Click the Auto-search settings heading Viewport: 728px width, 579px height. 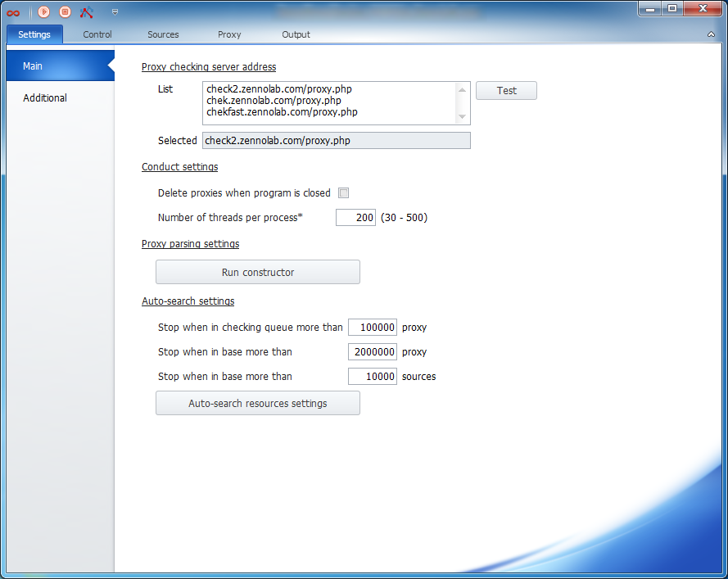pos(188,301)
